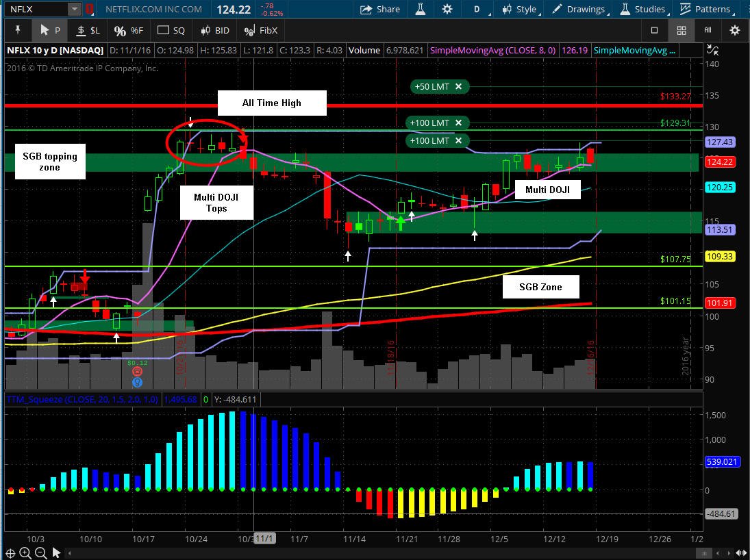Open the Style menu
This screenshot has height=560, width=750.
pyautogui.click(x=521, y=9)
